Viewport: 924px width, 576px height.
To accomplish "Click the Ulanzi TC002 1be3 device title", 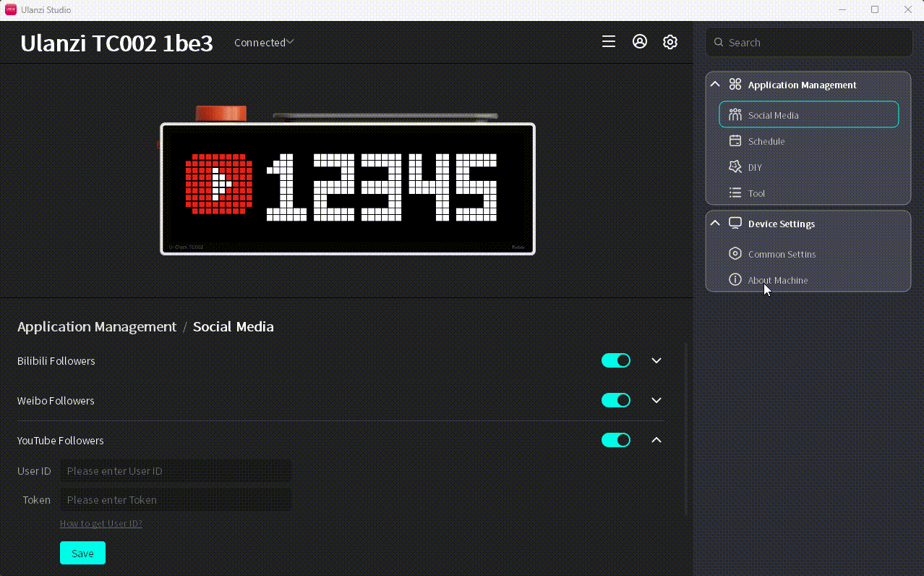I will pos(116,43).
